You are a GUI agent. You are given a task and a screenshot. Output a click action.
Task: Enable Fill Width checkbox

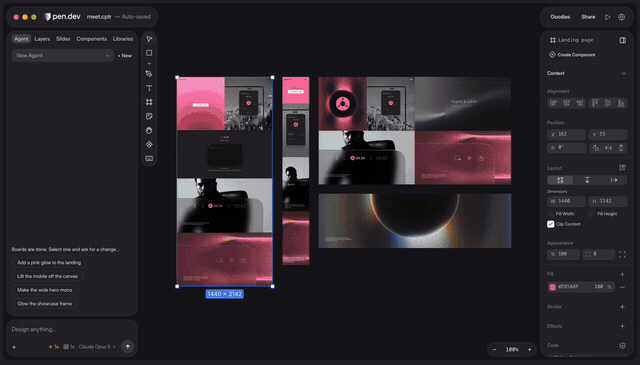click(x=551, y=214)
